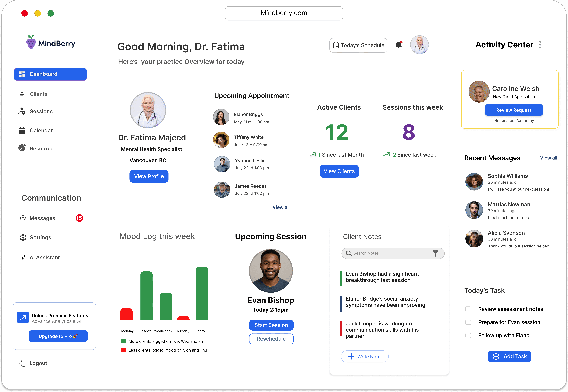
Task: Click the Resource pie chart icon
Action: 22,148
